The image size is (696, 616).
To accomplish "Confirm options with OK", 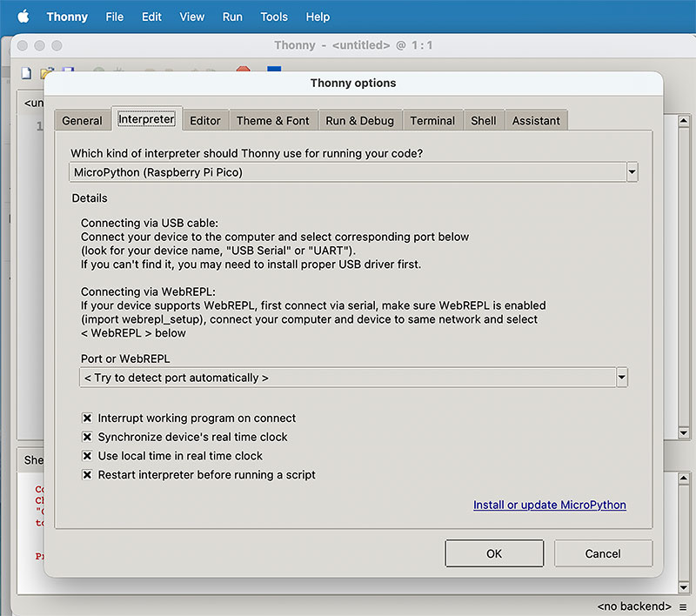I will [x=494, y=552].
